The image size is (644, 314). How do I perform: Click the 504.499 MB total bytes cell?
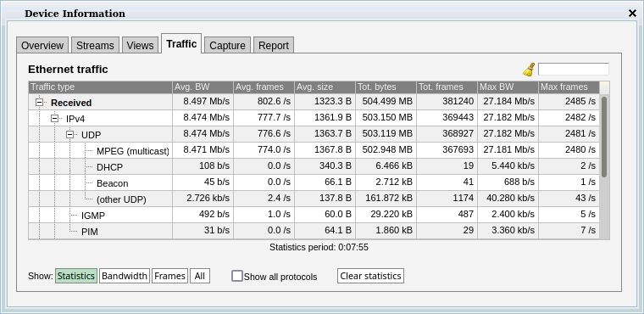[386, 101]
